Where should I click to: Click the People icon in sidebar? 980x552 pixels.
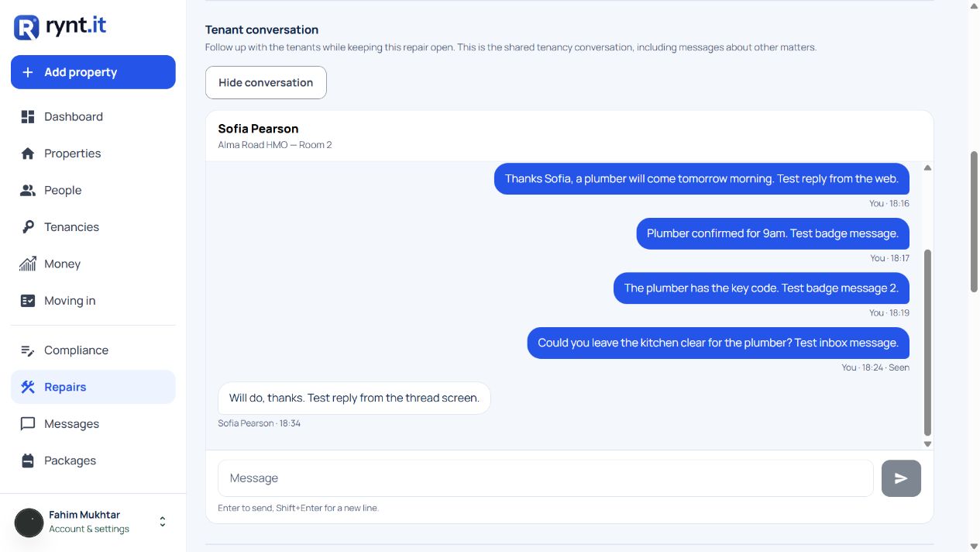tap(28, 190)
